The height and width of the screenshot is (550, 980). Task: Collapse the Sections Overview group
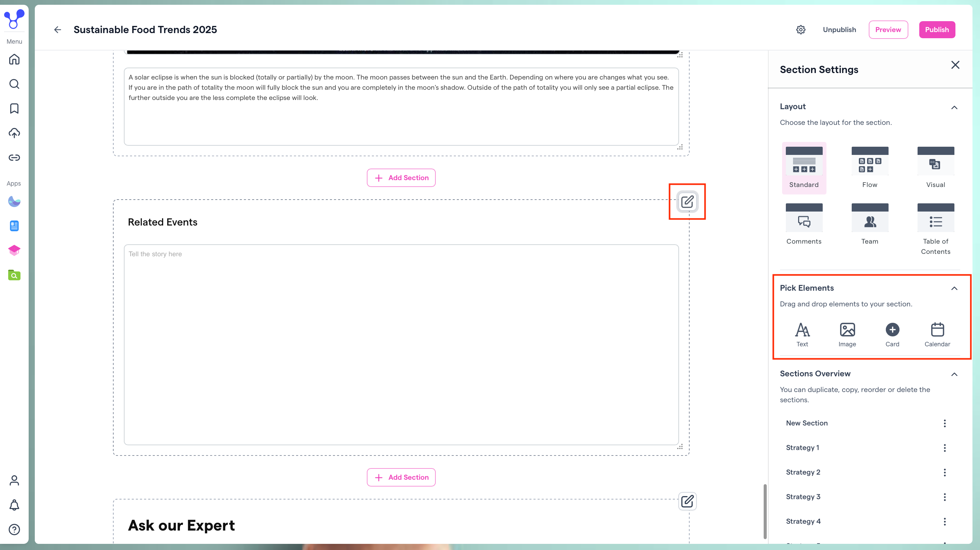[954, 375]
